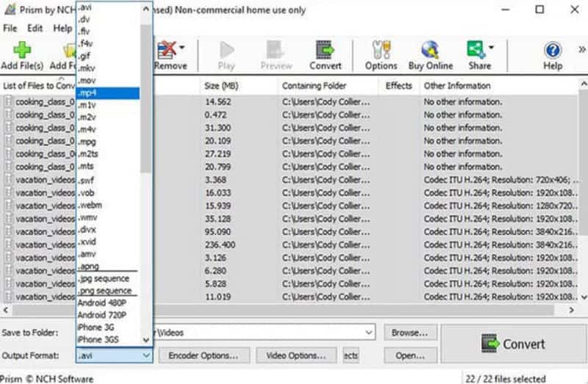Open the Options tools icon
The width and height of the screenshot is (588, 384).
click(381, 50)
